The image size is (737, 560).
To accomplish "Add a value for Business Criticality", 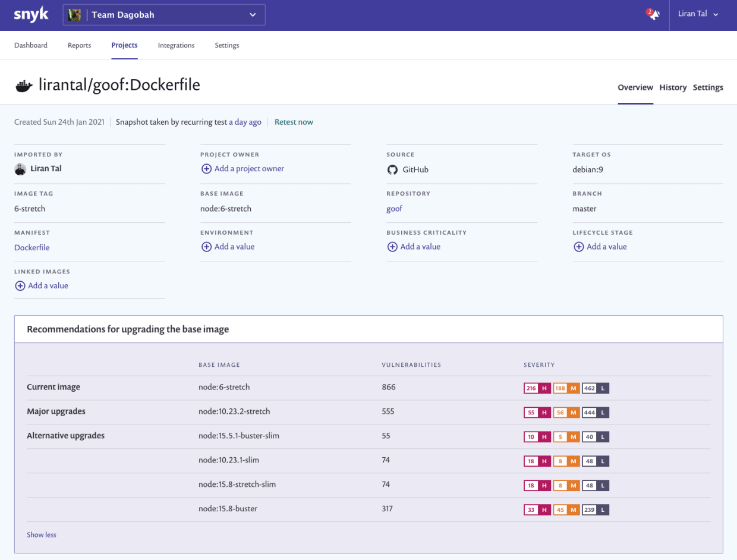I will click(420, 247).
